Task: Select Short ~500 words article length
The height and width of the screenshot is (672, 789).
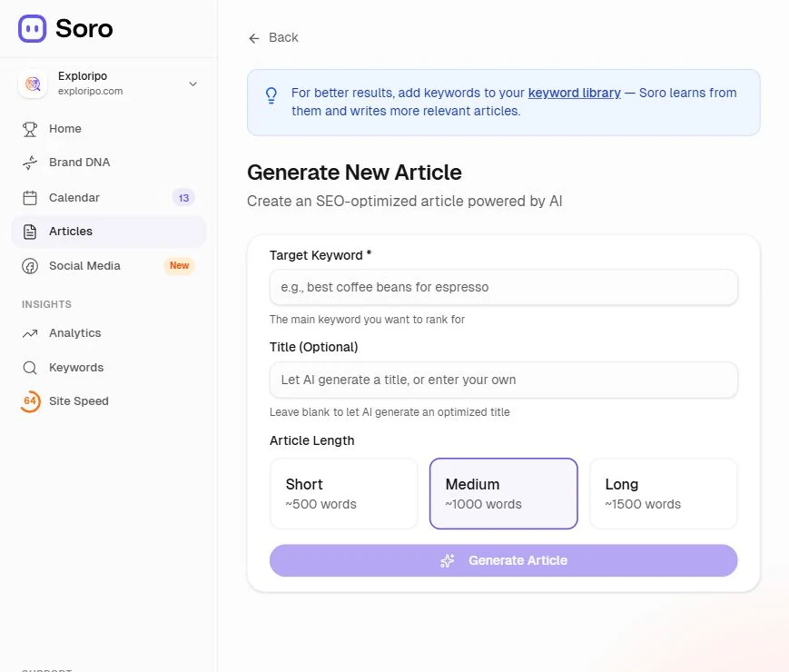Action: tap(344, 493)
